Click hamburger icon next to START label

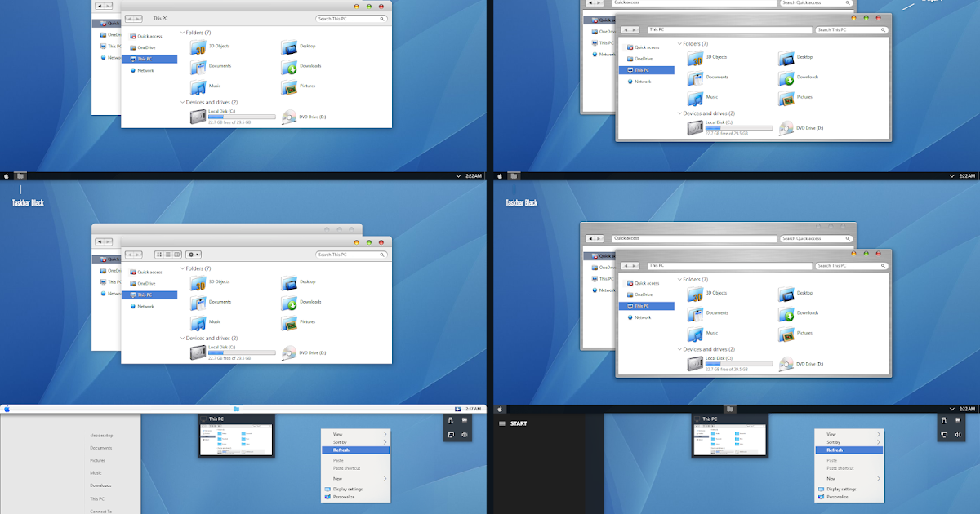pyautogui.click(x=502, y=423)
